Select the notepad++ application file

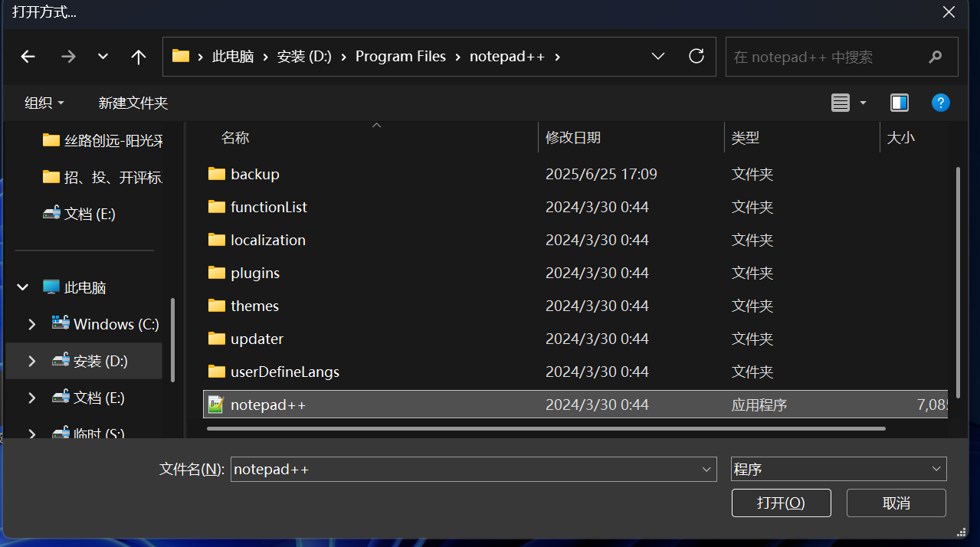[x=575, y=405]
